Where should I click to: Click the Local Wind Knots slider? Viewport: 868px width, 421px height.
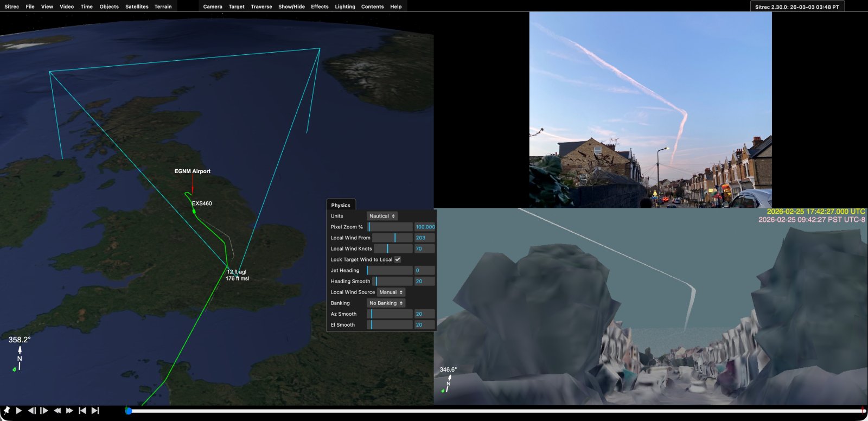pyautogui.click(x=393, y=248)
